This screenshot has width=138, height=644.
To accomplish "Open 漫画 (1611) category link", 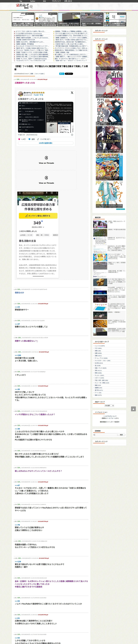I will [98, 355].
